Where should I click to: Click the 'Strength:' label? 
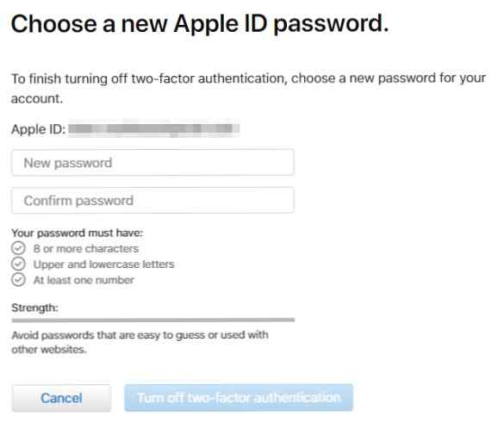click(x=34, y=308)
